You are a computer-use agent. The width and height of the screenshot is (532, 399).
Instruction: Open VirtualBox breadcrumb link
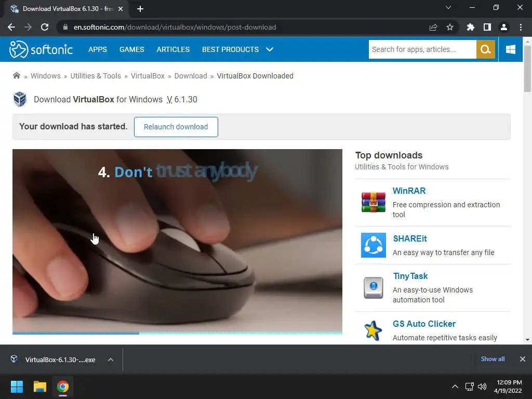tap(148, 76)
